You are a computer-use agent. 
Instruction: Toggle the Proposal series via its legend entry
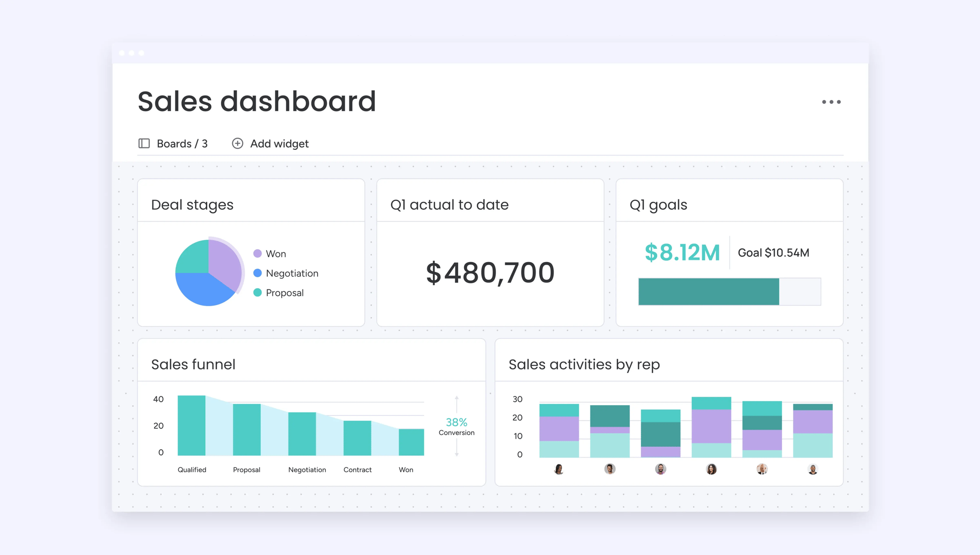[x=284, y=292]
